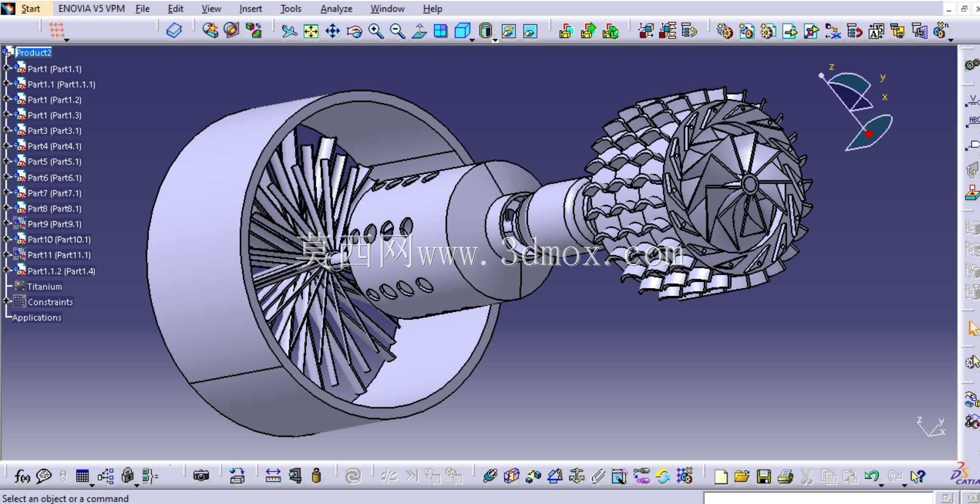Click the Open folder icon

click(742, 477)
